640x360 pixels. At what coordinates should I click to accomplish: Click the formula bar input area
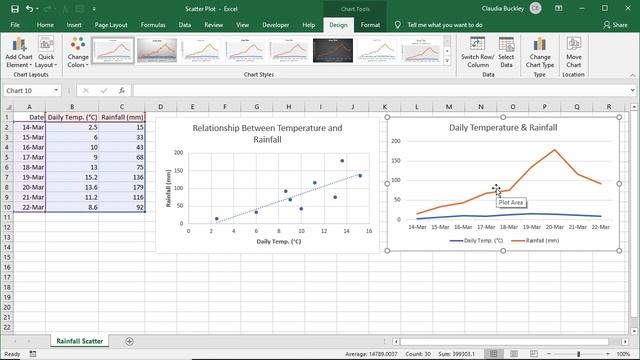[380, 90]
